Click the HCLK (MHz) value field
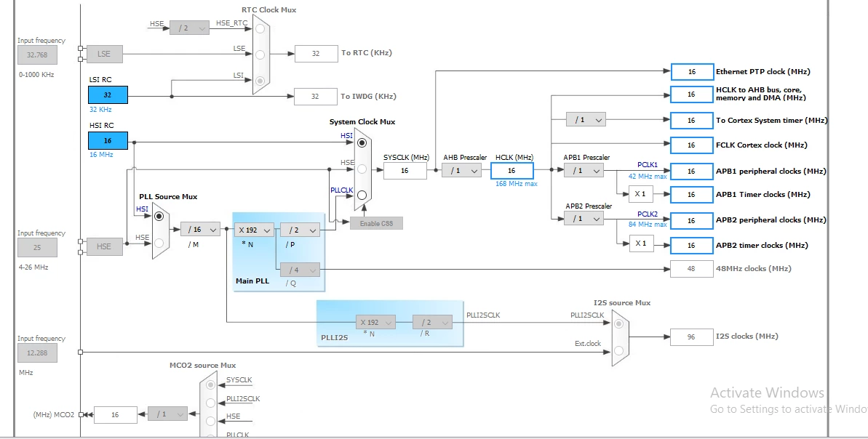Viewport: 868px width, 439px height. (512, 171)
